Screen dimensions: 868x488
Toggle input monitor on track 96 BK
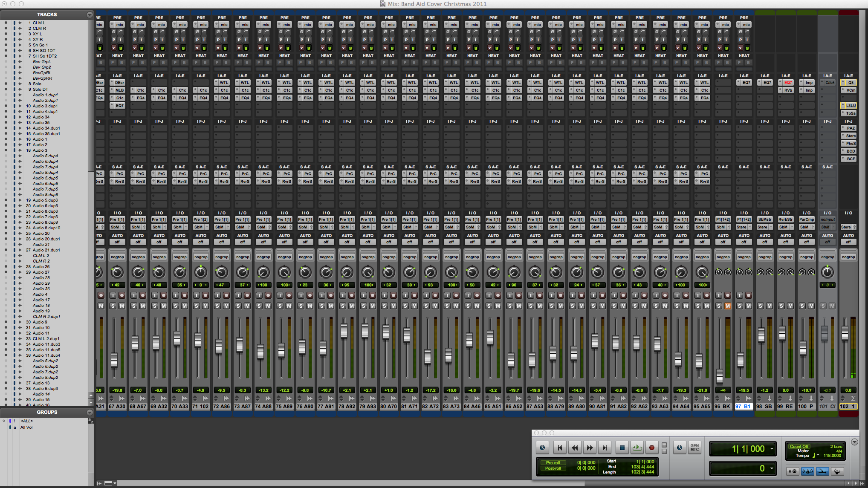click(x=719, y=295)
